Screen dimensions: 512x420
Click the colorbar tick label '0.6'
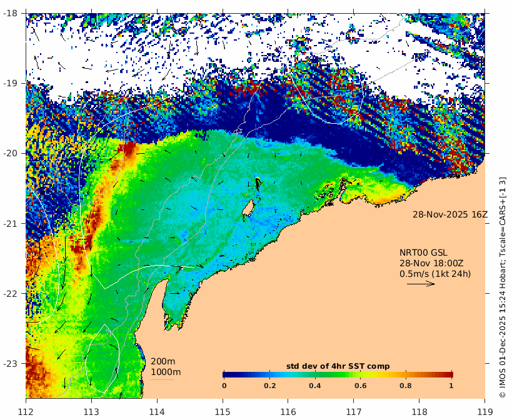click(360, 386)
